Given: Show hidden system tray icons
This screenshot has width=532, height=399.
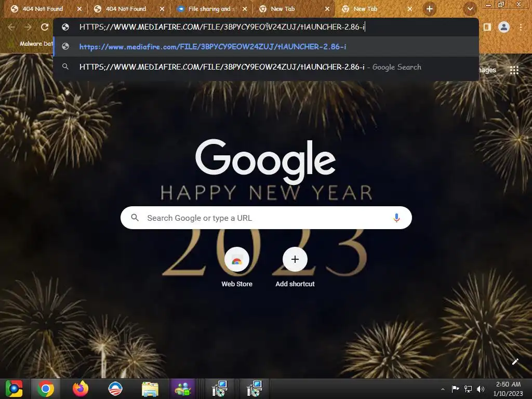Looking at the screenshot, I should [x=443, y=389].
